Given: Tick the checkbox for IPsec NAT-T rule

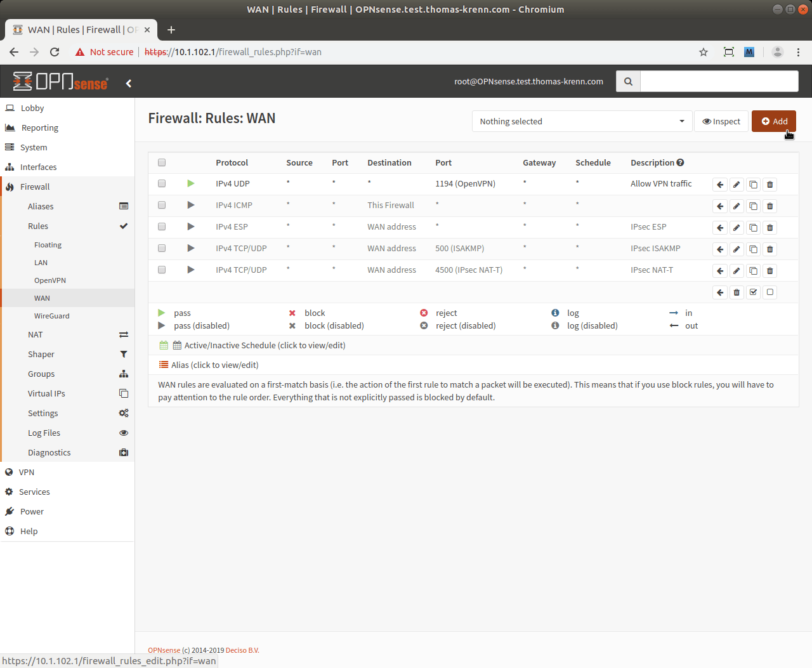Looking at the screenshot, I should point(162,270).
